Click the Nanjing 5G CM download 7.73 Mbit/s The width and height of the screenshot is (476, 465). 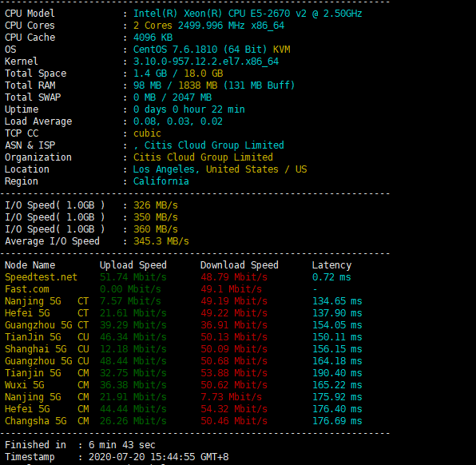[x=231, y=397]
